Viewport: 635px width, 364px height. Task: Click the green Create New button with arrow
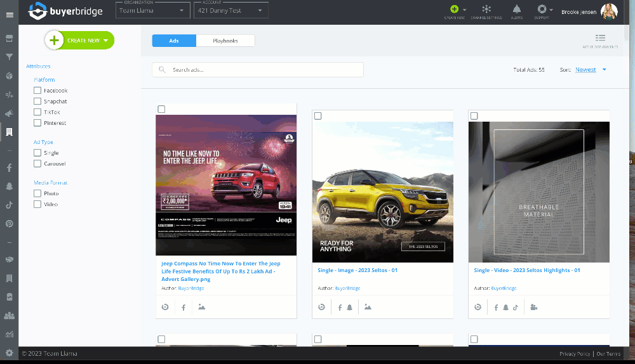coord(79,41)
